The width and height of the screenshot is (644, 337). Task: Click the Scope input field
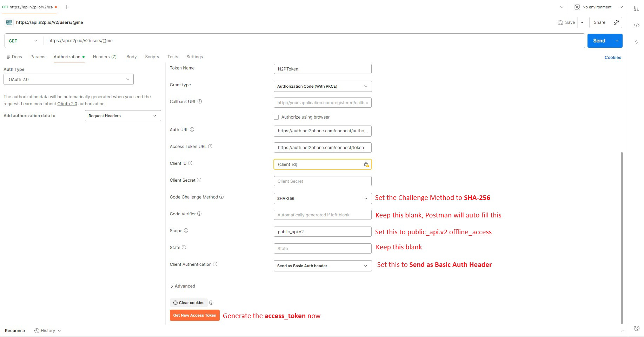(323, 232)
